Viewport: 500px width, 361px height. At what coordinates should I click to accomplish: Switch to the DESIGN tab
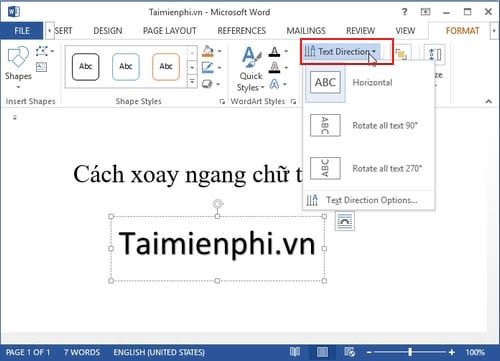pyautogui.click(x=108, y=31)
